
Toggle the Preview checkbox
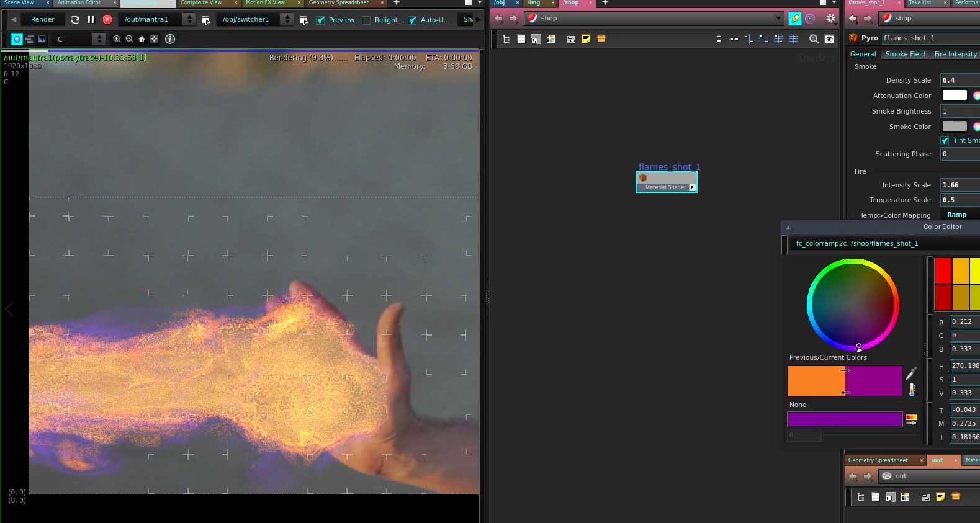321,20
